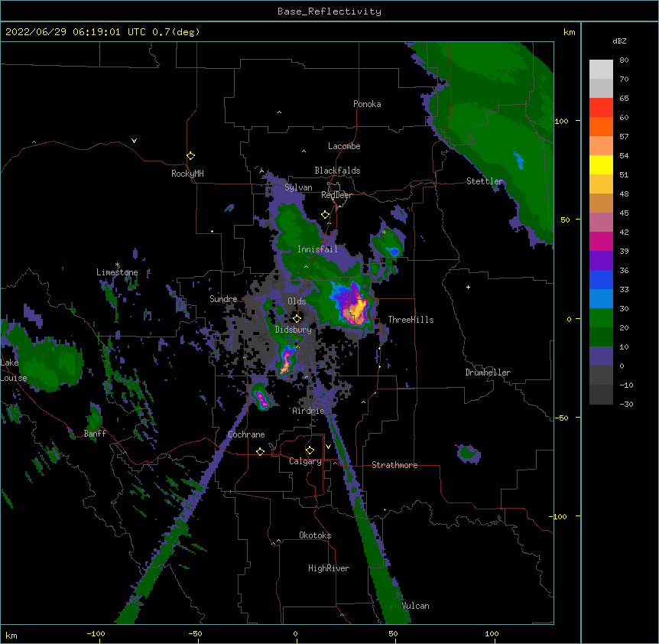
Task: Select the RedDeer label
Action: click(x=336, y=195)
